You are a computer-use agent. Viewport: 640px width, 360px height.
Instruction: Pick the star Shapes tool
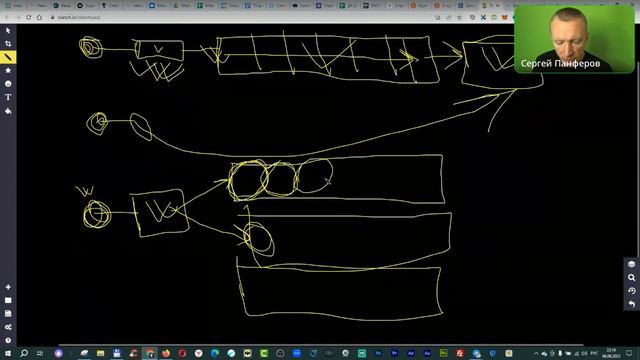point(8,71)
